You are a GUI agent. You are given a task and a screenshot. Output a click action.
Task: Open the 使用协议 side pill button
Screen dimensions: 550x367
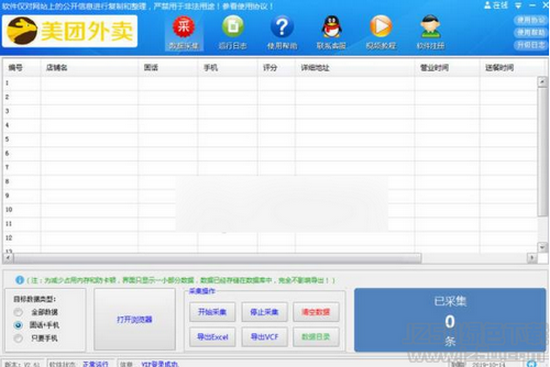(531, 20)
